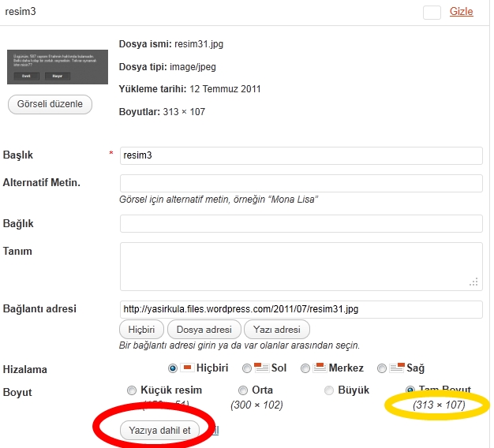Select the Sol alignment radio button

tap(247, 368)
